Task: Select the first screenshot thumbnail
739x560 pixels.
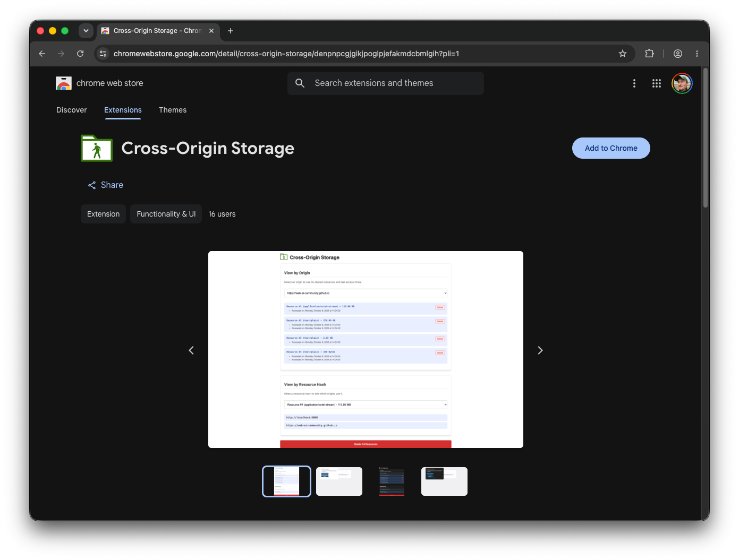Action: [286, 481]
